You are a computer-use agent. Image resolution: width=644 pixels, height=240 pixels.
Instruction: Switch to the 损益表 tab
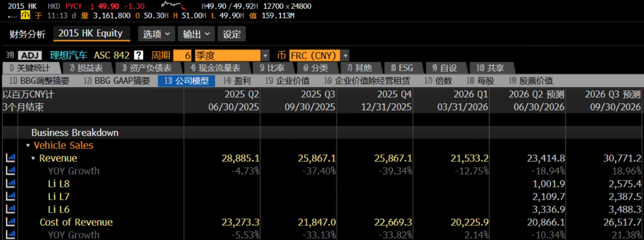click(86, 68)
